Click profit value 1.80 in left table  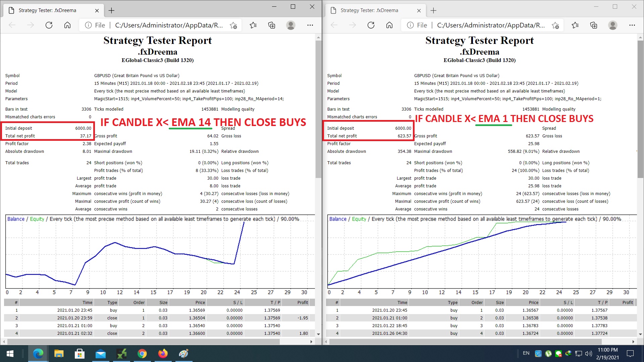(304, 334)
